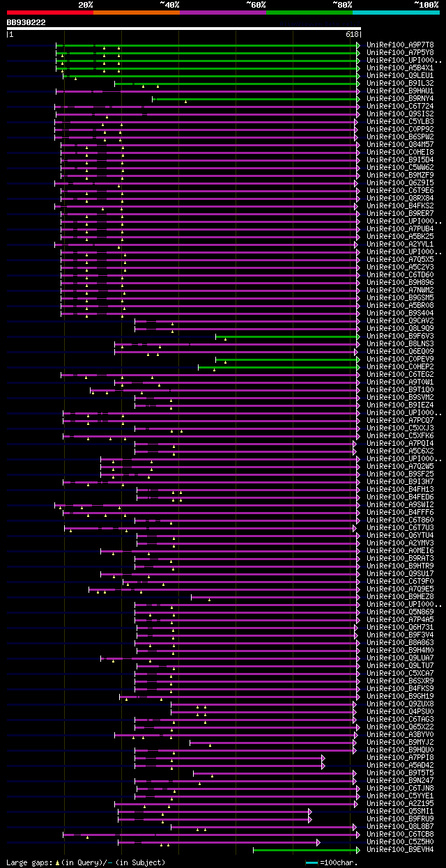Open hit UniRef100_A7PUB4

(x=400, y=229)
